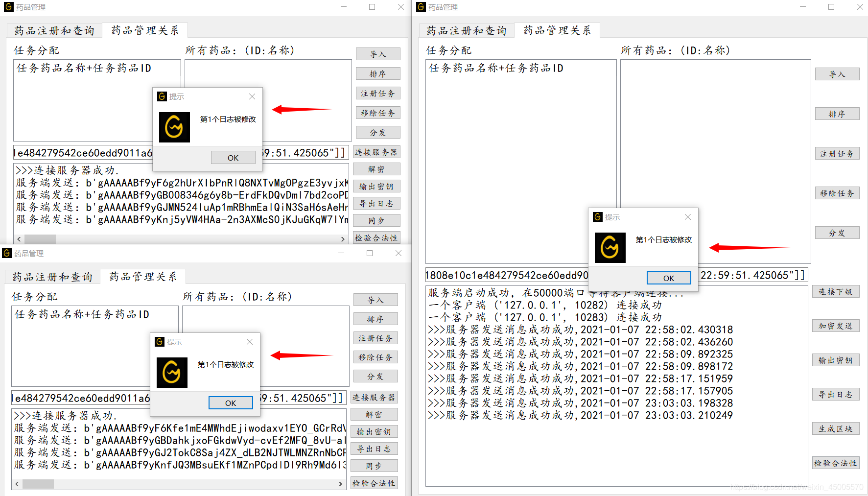
Task: Click right scroll arrow in bottom-left window log
Action: tap(340, 484)
